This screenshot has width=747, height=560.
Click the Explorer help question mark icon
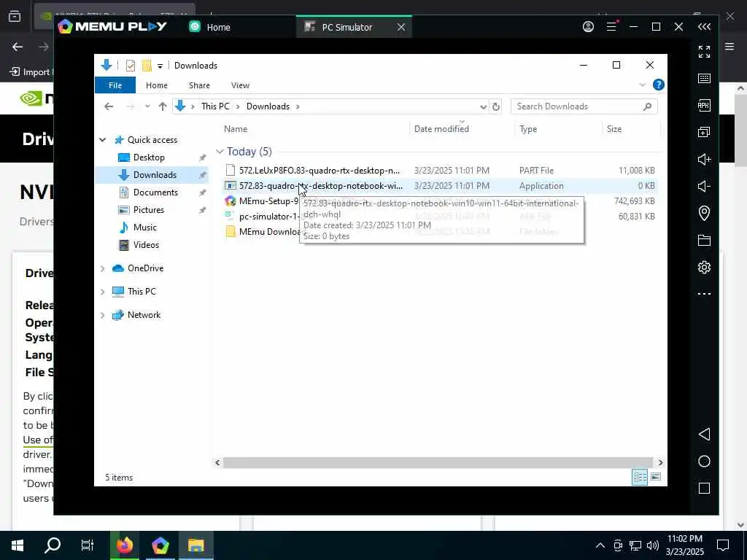click(659, 85)
